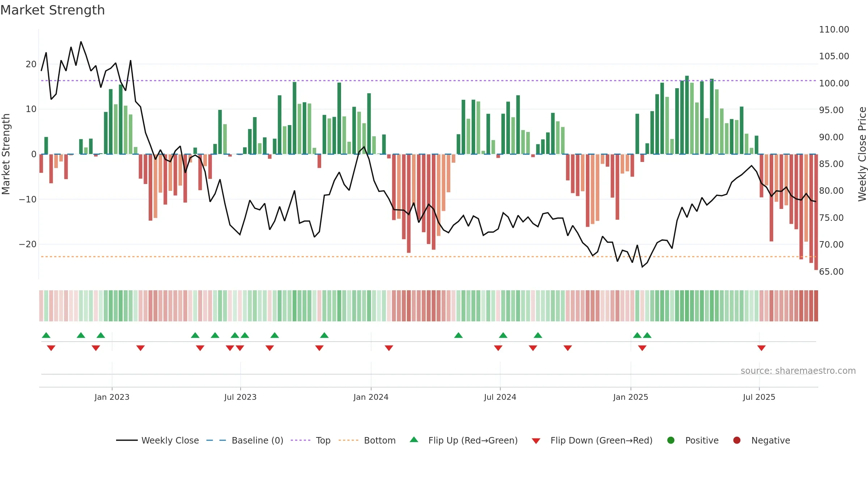Click the source: sharemaestro.com text
The width and height of the screenshot is (868, 488).
point(798,371)
